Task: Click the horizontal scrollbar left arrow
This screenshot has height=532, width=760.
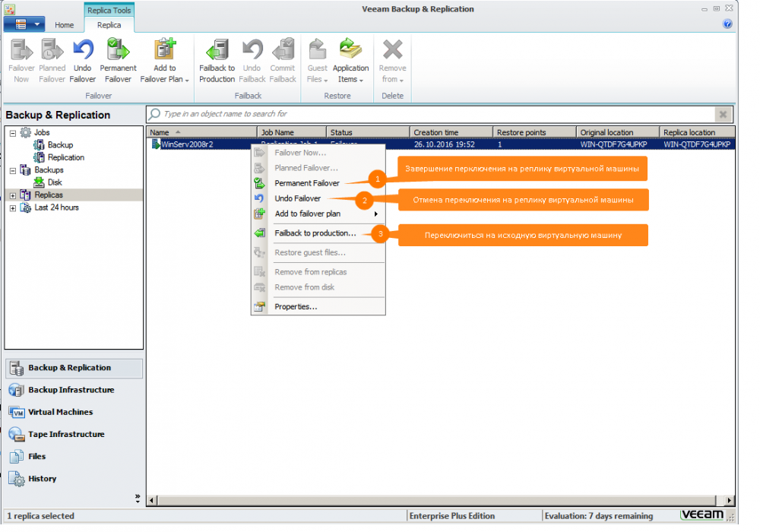Action: pyautogui.click(x=152, y=500)
